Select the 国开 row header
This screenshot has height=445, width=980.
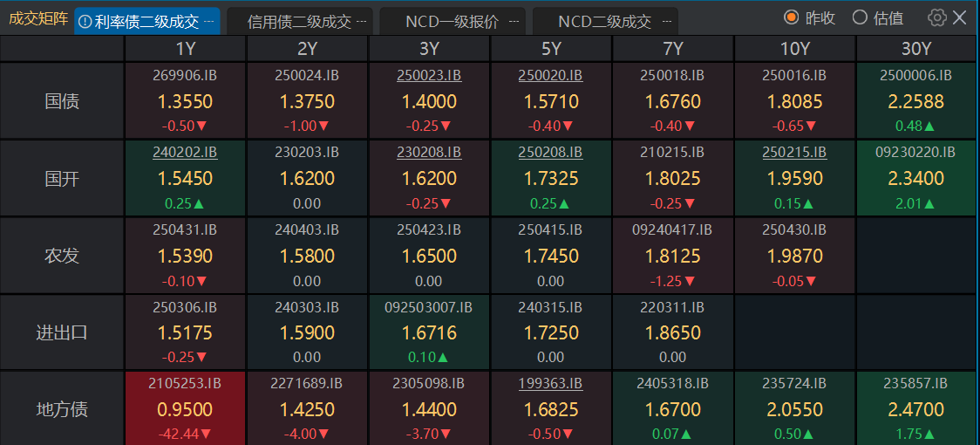[x=62, y=179]
